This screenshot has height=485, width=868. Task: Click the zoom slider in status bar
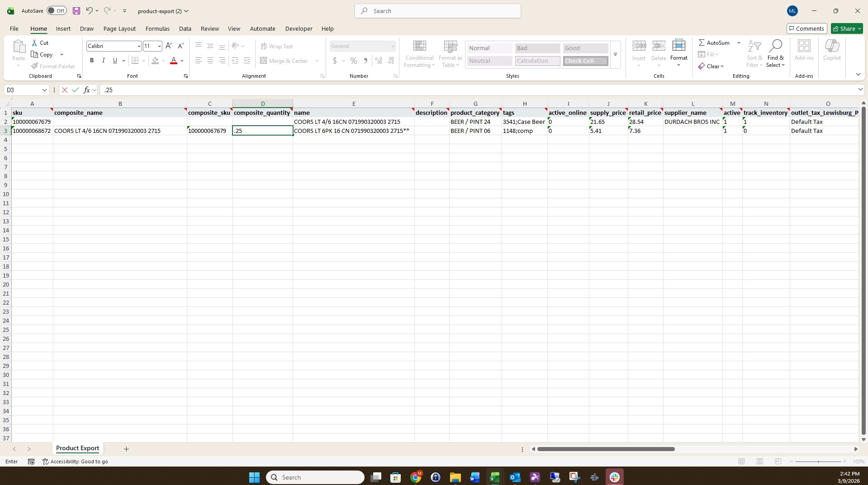(x=818, y=461)
